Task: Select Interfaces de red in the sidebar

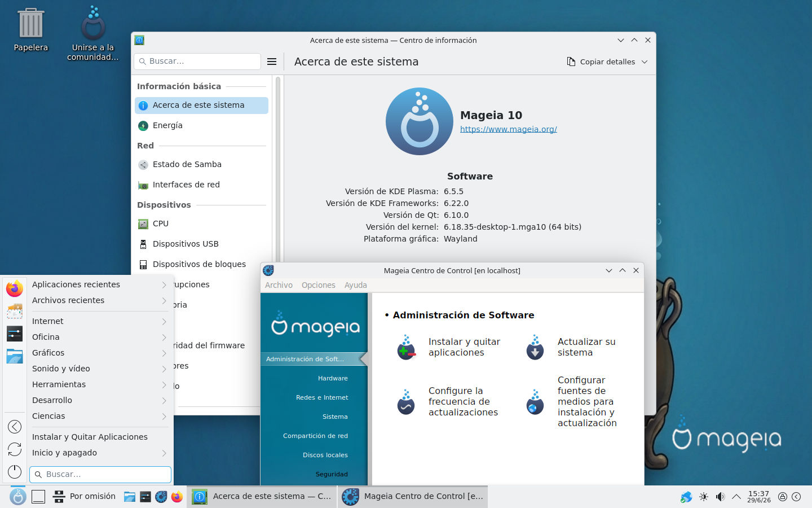Action: tap(201, 185)
